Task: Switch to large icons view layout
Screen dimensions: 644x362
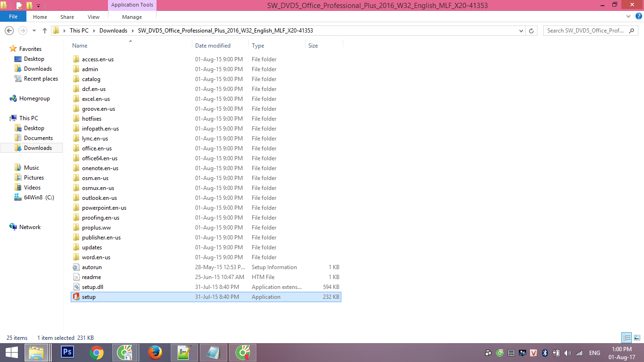Action: (x=636, y=337)
